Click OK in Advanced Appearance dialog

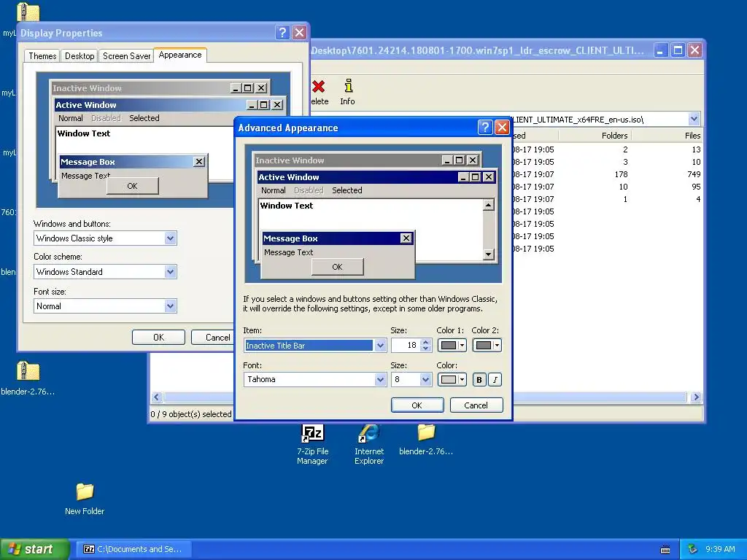(x=417, y=405)
